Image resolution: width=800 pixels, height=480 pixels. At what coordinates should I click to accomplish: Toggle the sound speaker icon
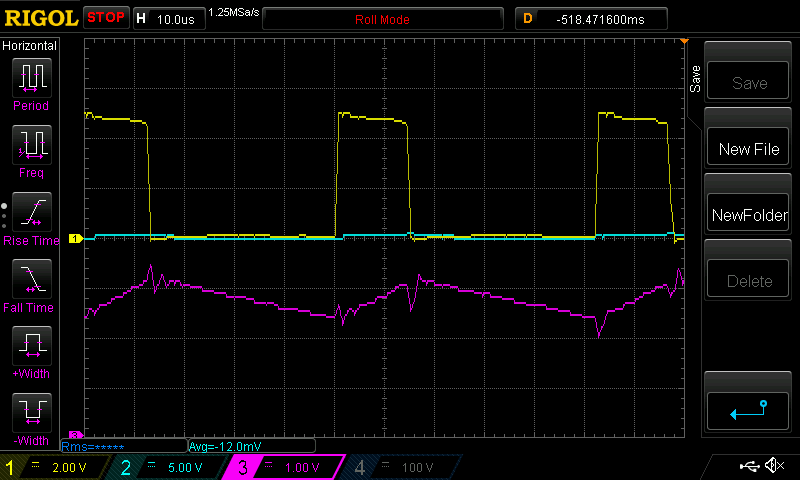pos(773,466)
